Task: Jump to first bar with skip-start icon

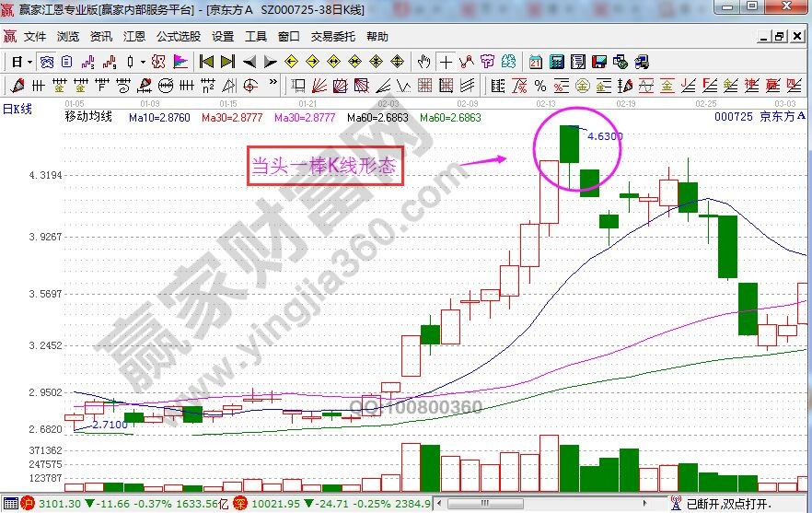Action: [206, 62]
